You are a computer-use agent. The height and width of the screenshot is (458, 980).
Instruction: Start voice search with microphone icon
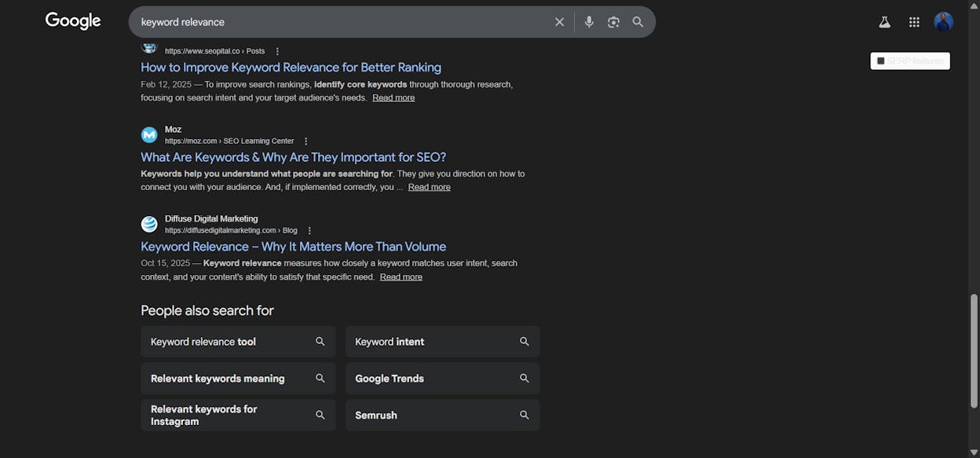click(x=589, y=22)
